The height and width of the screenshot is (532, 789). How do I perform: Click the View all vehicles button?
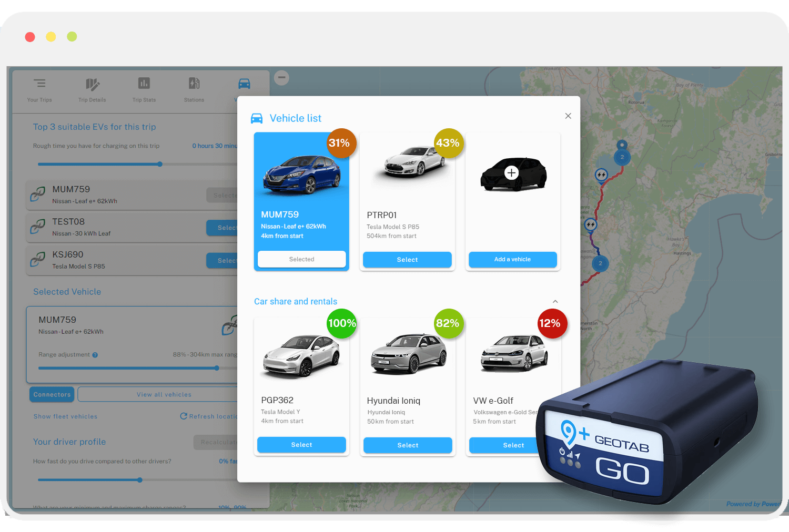(158, 394)
